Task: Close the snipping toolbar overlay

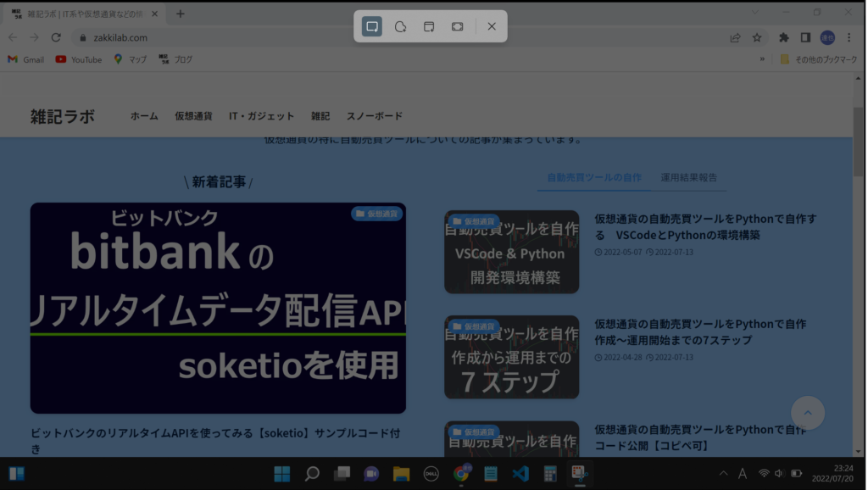Action: 492,26
